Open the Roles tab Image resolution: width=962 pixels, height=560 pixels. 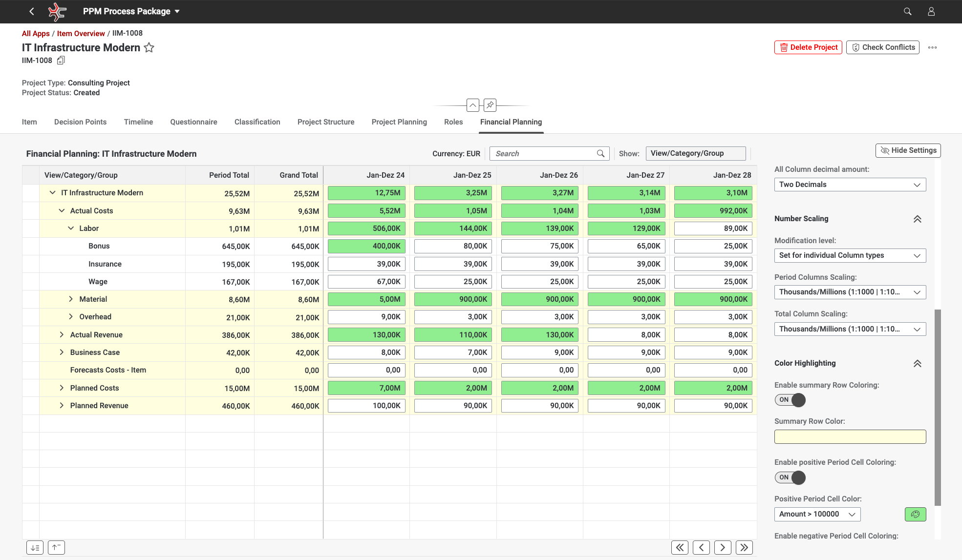click(x=453, y=122)
